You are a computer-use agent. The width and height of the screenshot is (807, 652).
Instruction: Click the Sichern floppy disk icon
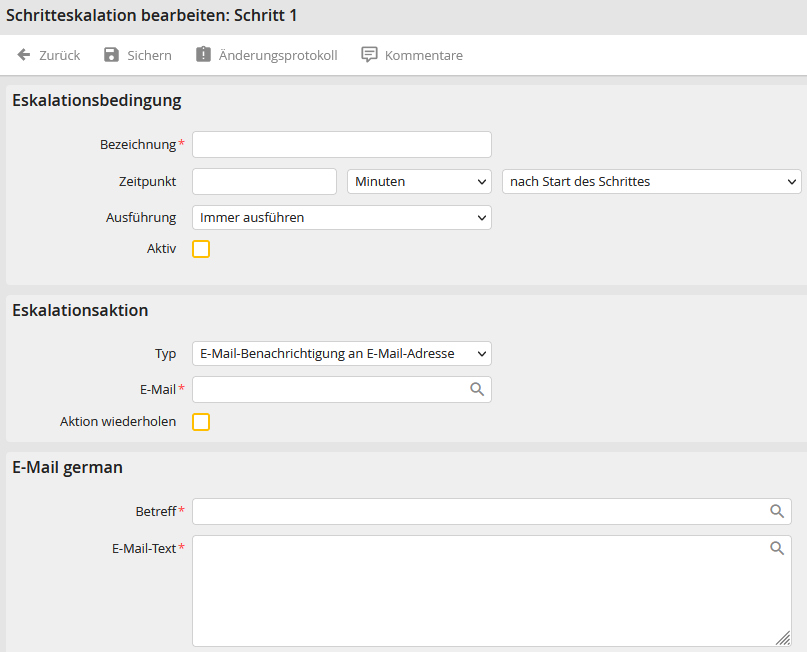(x=112, y=55)
